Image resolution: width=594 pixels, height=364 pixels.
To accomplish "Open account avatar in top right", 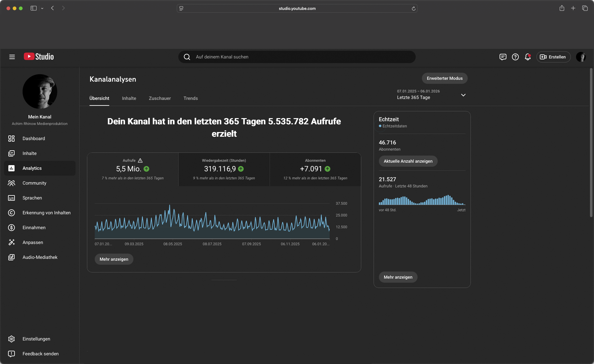I will click(x=581, y=57).
